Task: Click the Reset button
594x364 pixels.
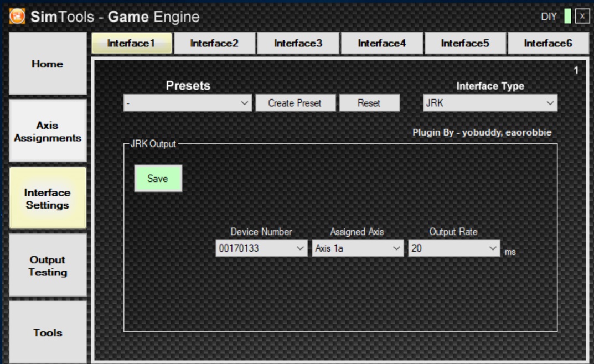Action: pyautogui.click(x=369, y=103)
